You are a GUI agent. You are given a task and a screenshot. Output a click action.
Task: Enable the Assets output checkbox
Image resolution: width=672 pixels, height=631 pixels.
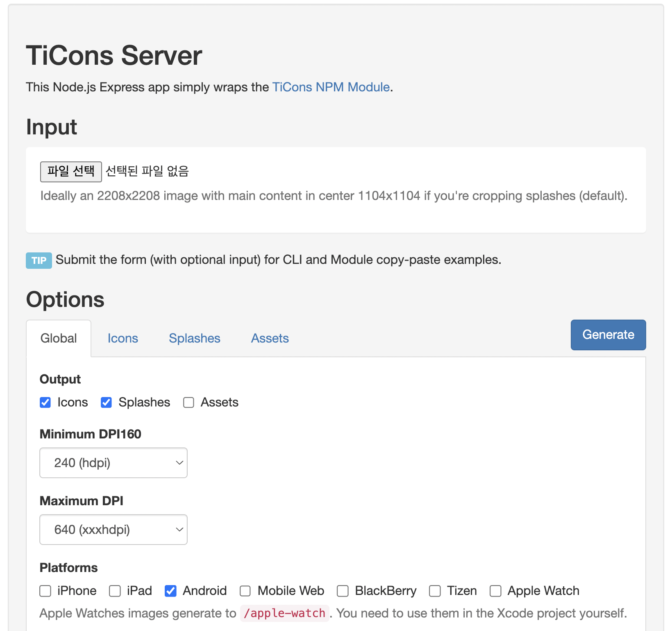pos(188,402)
